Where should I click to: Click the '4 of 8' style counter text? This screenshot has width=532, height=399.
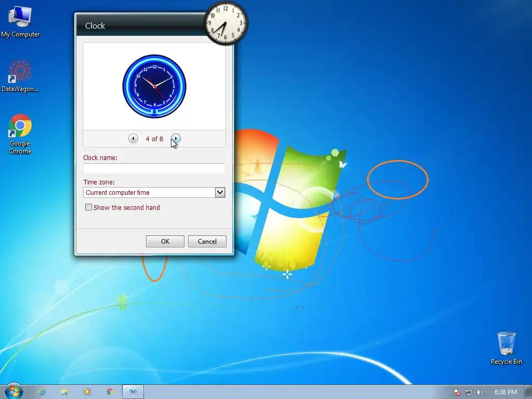point(154,139)
